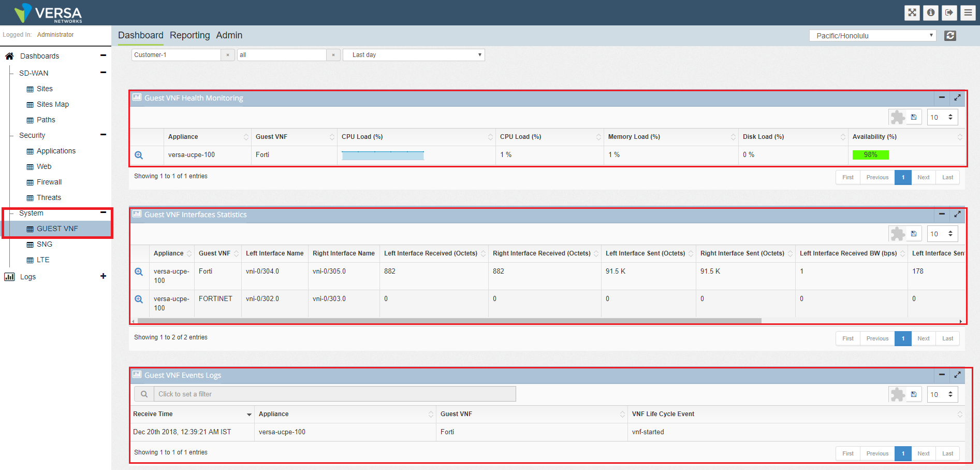980x470 pixels.
Task: Click the logout icon in header
Action: pyautogui.click(x=949, y=12)
